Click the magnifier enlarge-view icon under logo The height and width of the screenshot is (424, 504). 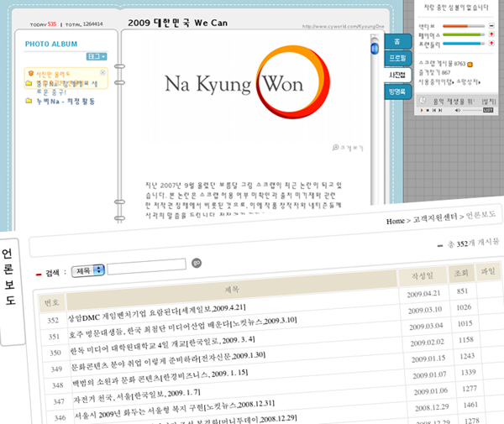tap(335, 145)
